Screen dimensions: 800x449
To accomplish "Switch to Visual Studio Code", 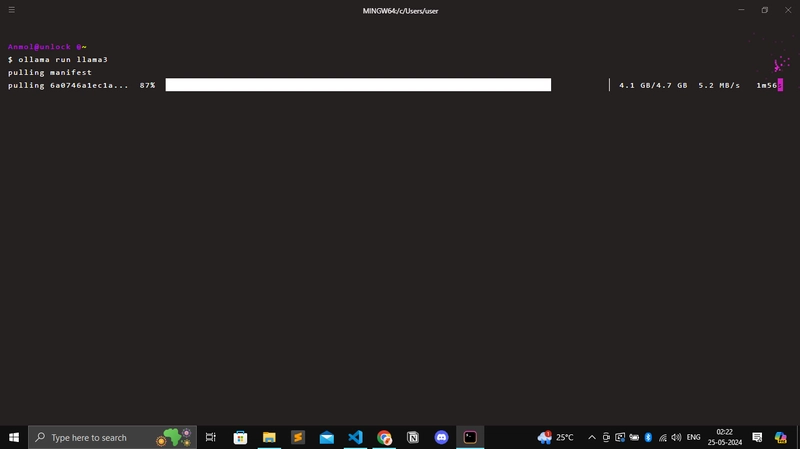I will click(355, 437).
